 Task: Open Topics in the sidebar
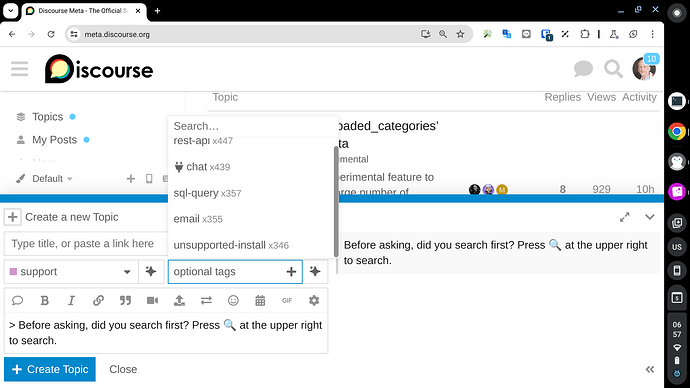pyautogui.click(x=47, y=117)
